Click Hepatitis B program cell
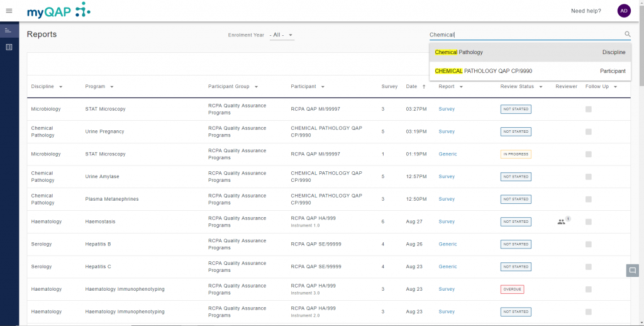Viewport: 644px width, 326px height. 98,244
